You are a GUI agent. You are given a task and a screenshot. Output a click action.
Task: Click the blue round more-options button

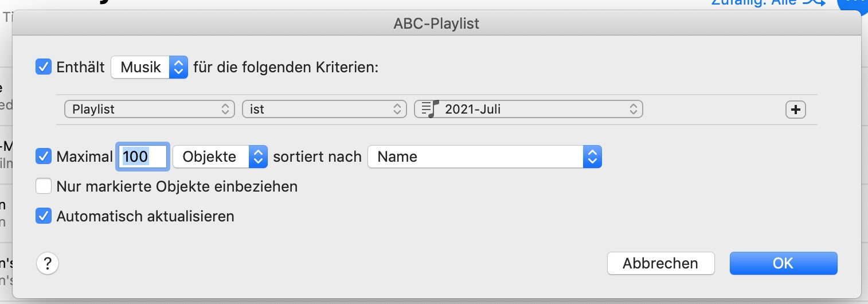pyautogui.click(x=854, y=3)
